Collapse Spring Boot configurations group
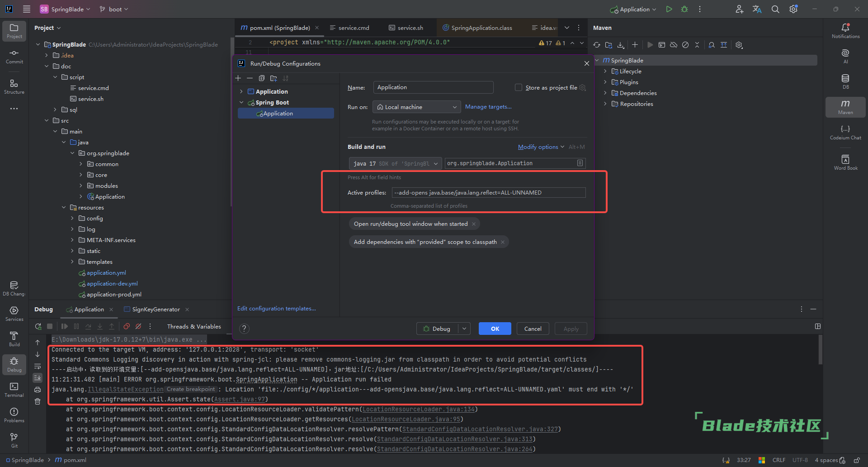Image resolution: width=868 pixels, height=467 pixels. click(x=241, y=102)
